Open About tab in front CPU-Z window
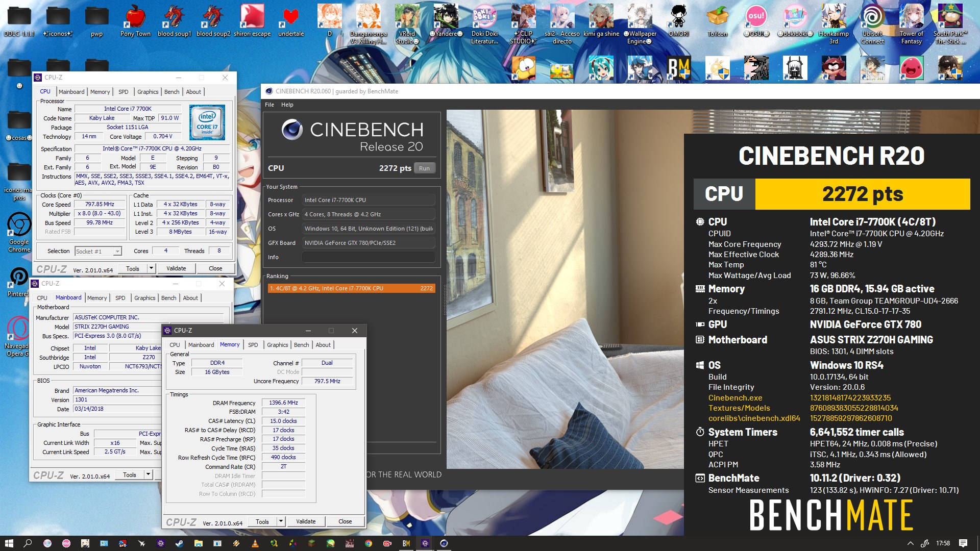This screenshot has height=551, width=980. tap(323, 345)
